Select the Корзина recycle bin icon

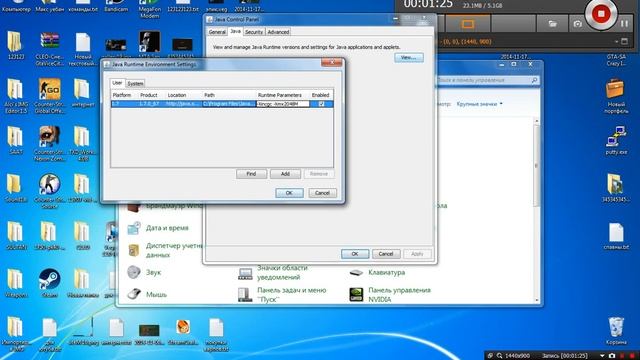click(x=616, y=331)
